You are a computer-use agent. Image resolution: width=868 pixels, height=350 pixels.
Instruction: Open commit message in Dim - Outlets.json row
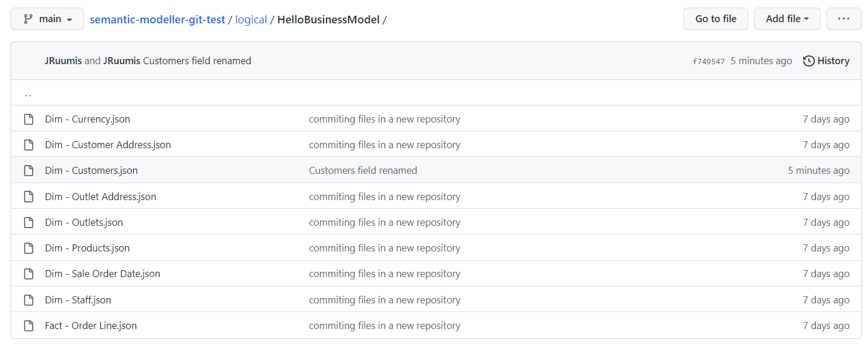click(x=384, y=222)
